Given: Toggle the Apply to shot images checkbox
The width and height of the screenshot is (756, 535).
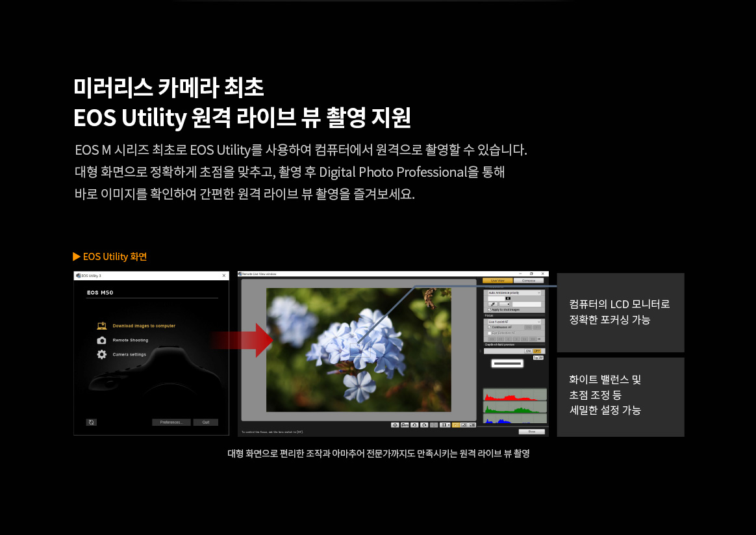Looking at the screenshot, I should [x=489, y=310].
